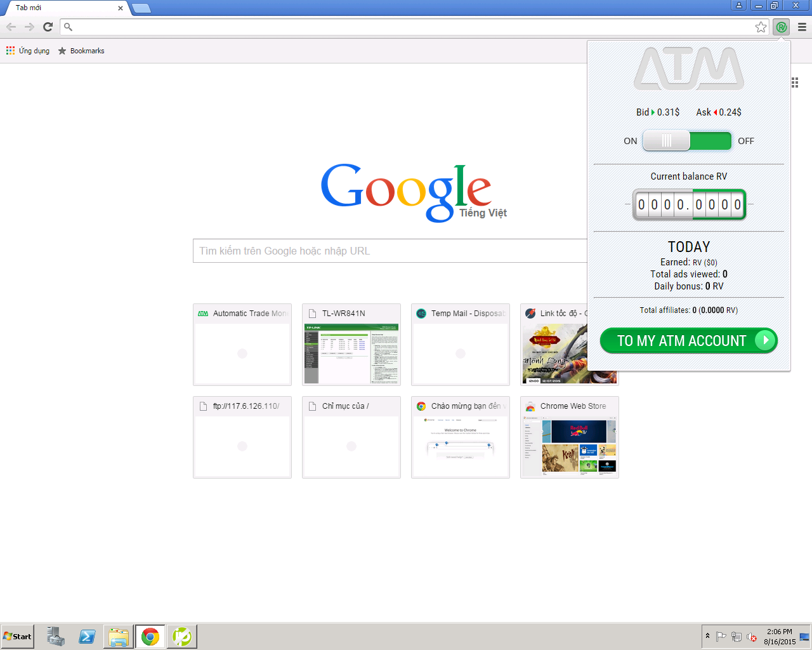Image resolution: width=812 pixels, height=650 pixels.
Task: Click the ATM logo in the popup
Action: coord(689,69)
